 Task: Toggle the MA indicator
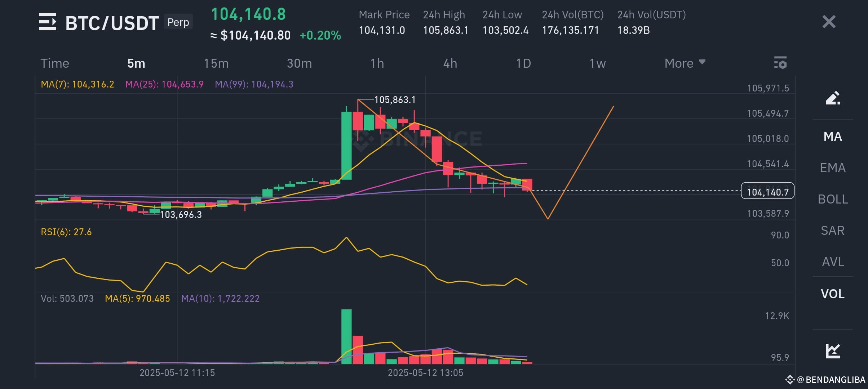point(833,137)
